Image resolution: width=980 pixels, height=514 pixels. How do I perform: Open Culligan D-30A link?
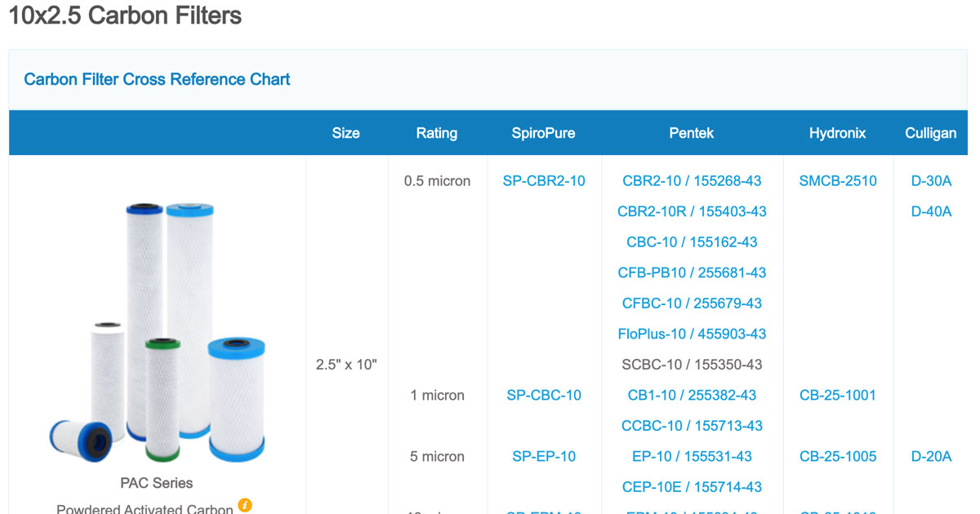point(931,181)
